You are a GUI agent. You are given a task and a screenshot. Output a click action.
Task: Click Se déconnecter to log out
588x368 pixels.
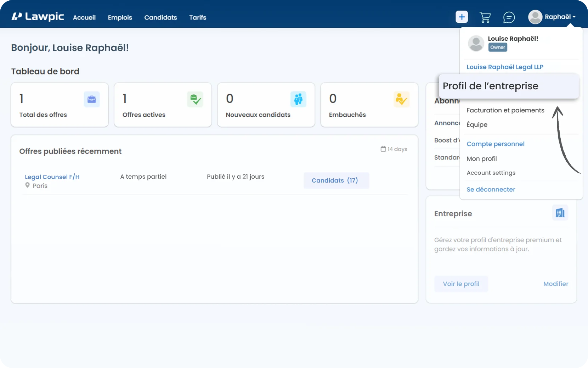[491, 189]
